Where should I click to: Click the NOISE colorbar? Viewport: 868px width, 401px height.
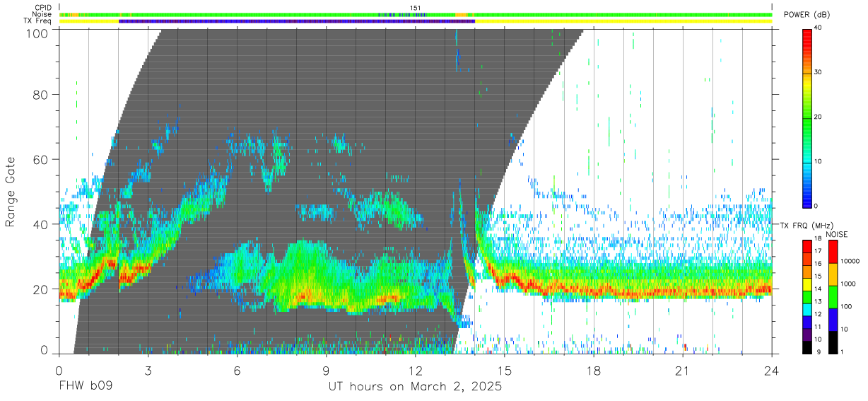832,296
